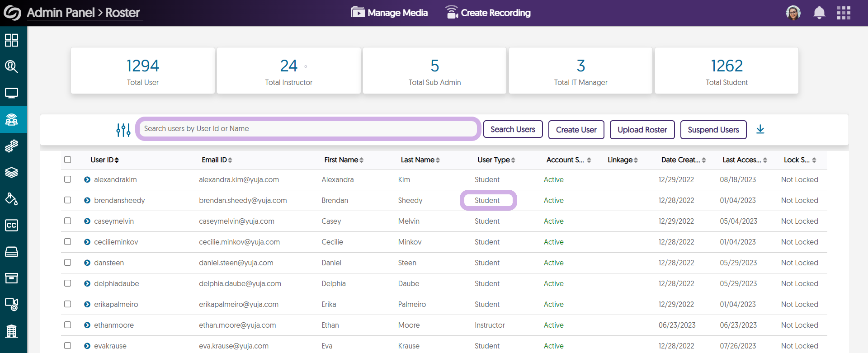Viewport: 868px width, 353px height.
Task: Open the gears settings sidebar icon
Action: tap(11, 146)
